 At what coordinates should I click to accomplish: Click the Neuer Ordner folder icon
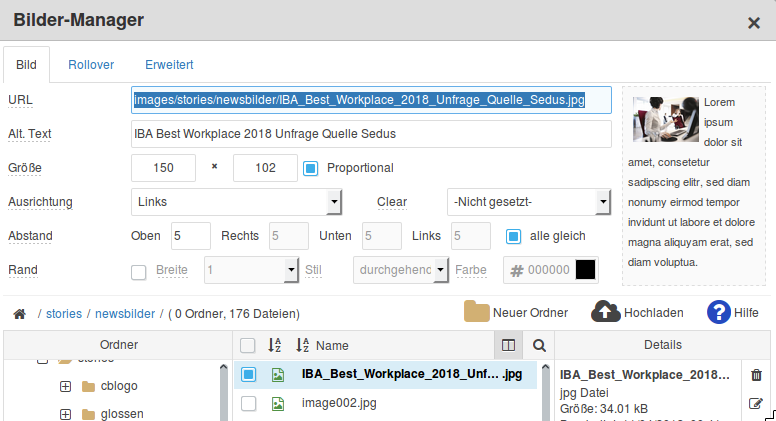click(x=477, y=312)
